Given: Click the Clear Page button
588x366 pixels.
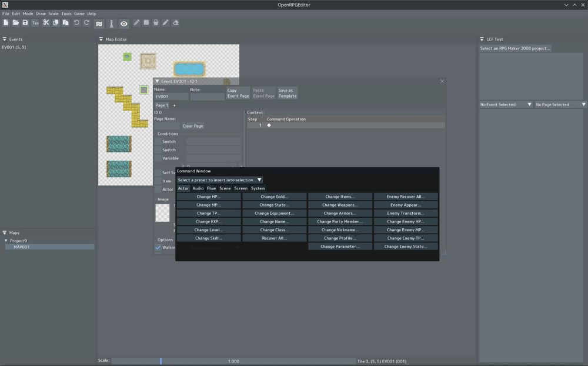Looking at the screenshot, I should click(x=193, y=126).
